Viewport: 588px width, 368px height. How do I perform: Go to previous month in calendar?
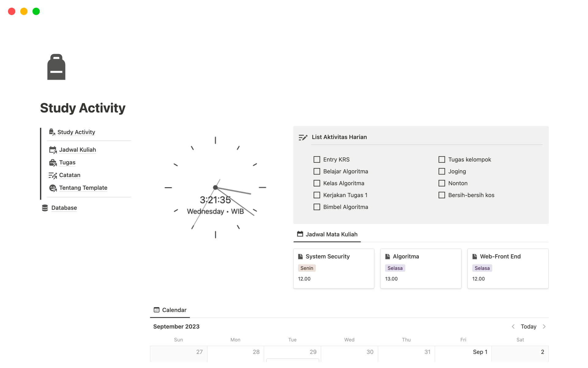(x=513, y=327)
